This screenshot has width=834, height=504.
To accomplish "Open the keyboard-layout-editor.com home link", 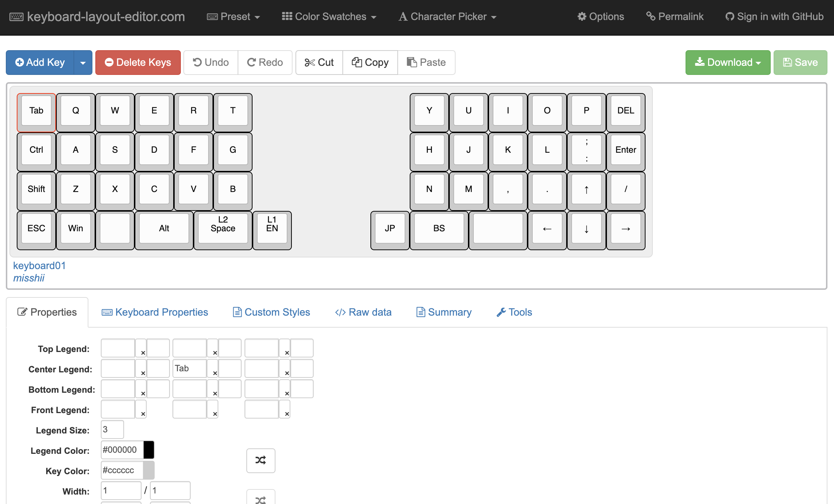I will point(97,17).
